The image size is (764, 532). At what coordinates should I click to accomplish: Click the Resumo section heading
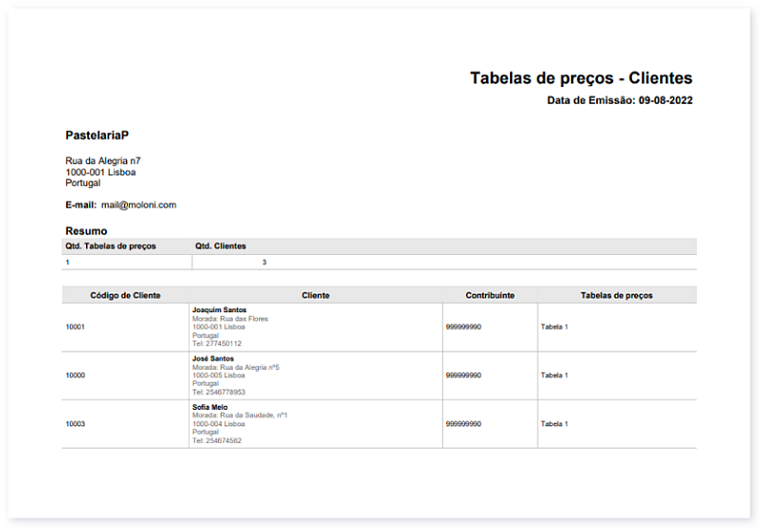tap(86, 231)
